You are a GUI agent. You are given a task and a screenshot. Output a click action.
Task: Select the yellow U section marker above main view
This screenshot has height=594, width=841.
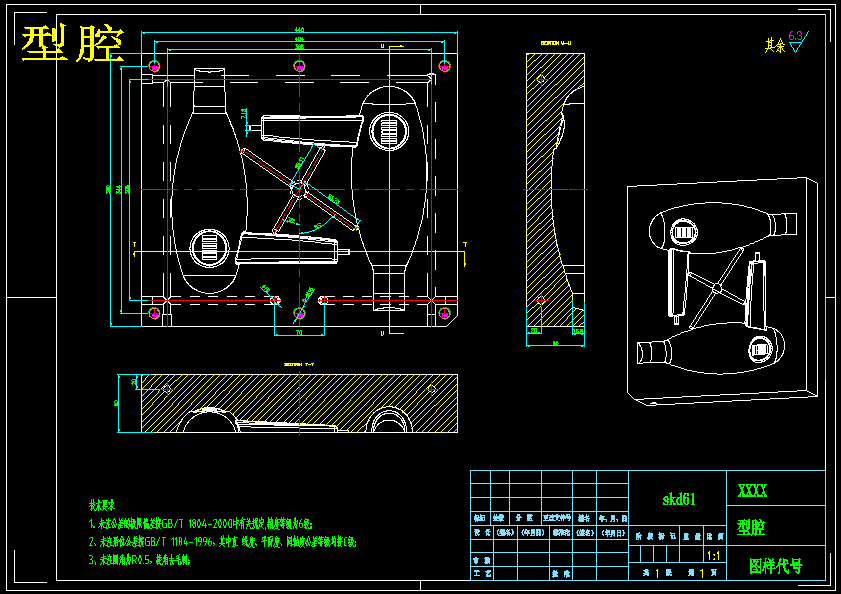tap(382, 46)
